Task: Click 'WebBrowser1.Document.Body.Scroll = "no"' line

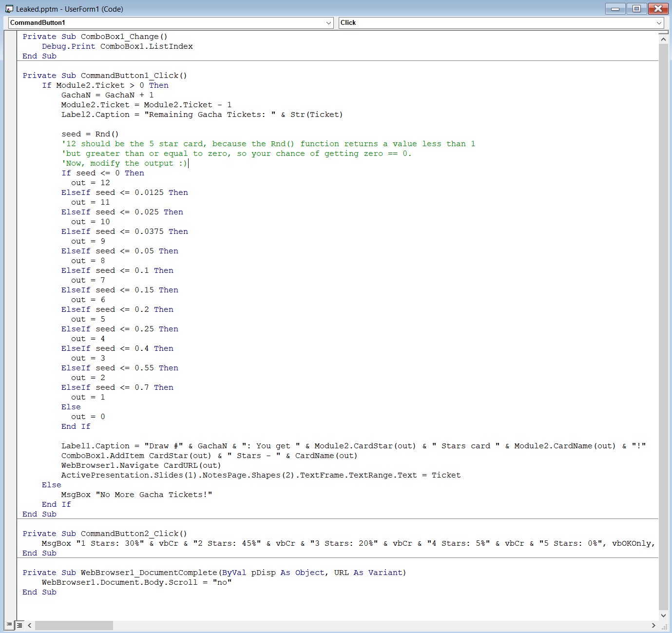Action: 137,582
